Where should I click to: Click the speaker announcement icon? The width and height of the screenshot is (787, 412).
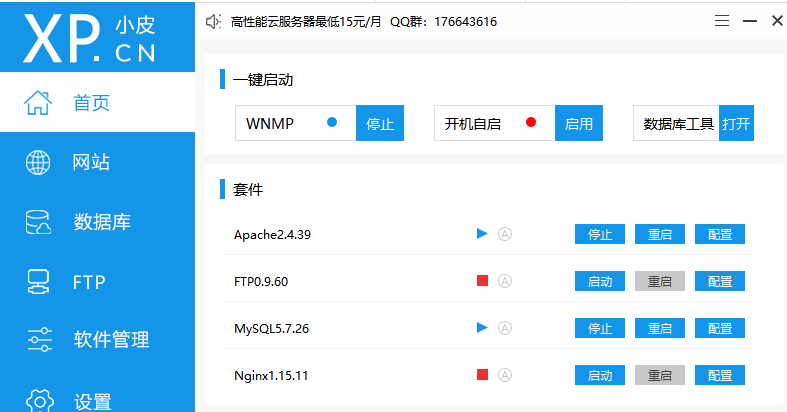[x=213, y=22]
